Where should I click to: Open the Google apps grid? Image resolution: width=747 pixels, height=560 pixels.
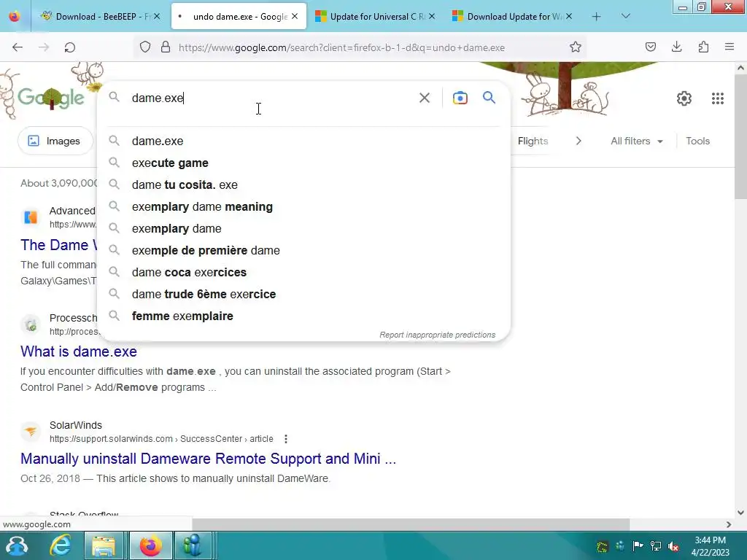(x=718, y=98)
